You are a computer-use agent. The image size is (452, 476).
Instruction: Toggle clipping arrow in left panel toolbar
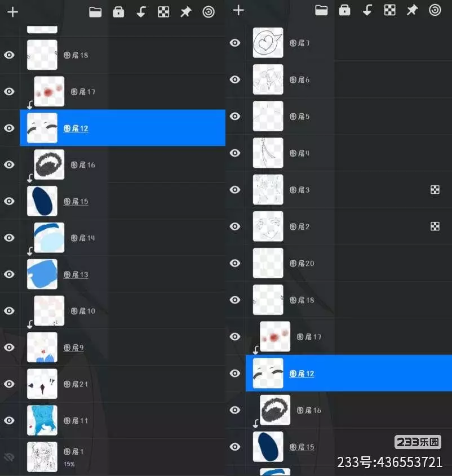point(141,12)
